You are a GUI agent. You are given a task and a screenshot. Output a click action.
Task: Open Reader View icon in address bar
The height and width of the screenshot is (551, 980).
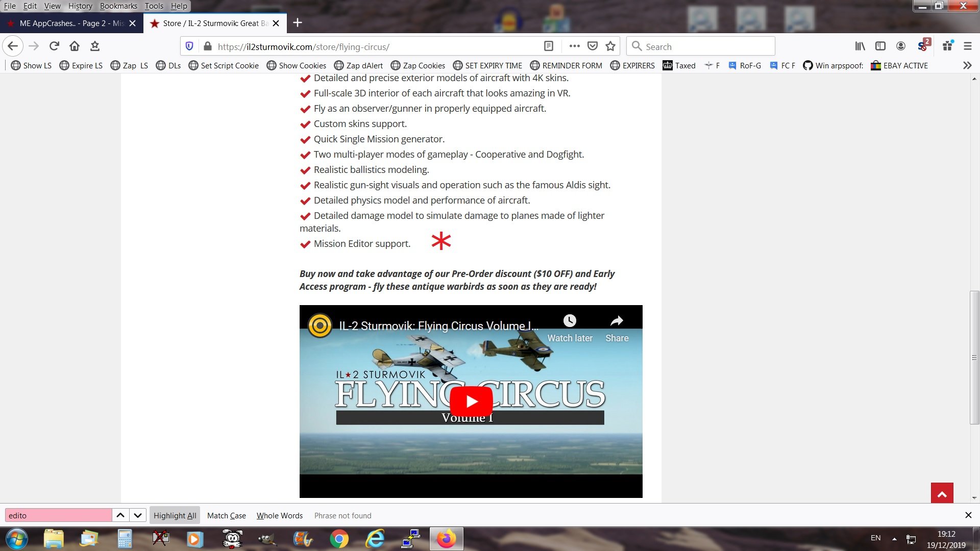[x=549, y=46]
